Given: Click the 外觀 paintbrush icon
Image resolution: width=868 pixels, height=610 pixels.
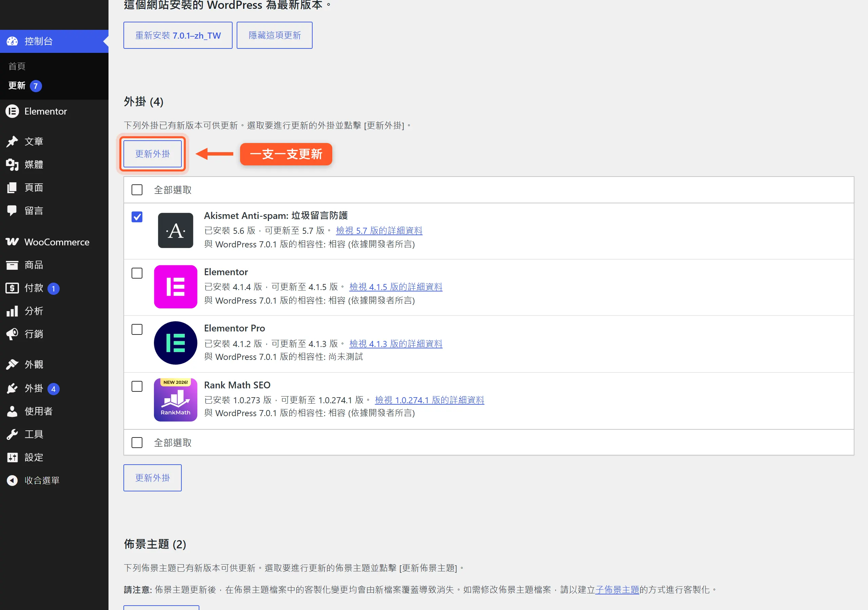Looking at the screenshot, I should pos(12,364).
